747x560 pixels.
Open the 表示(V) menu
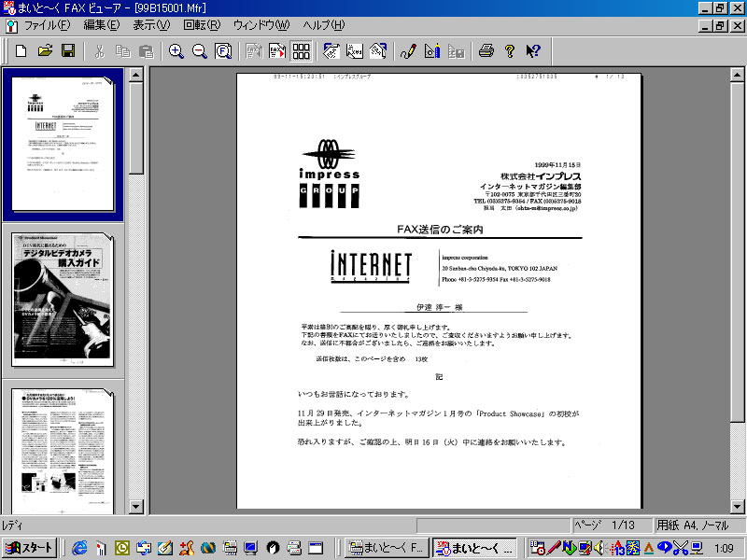click(151, 24)
